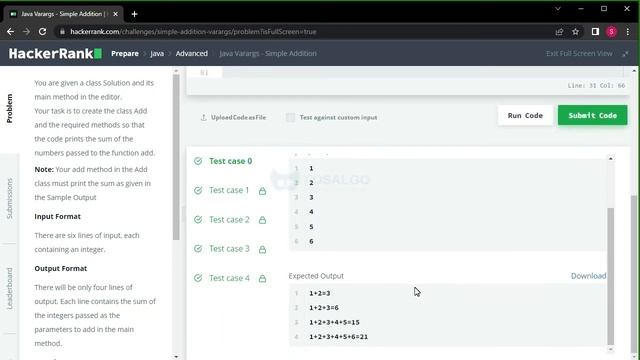The width and height of the screenshot is (640, 360).
Task: Select the Submissions side tab
Action: [x=9, y=198]
